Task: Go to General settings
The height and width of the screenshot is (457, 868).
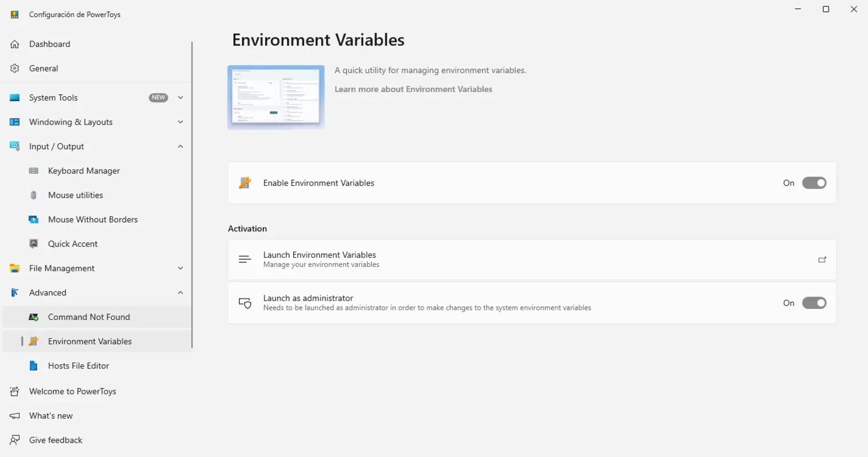Action: 96,69
